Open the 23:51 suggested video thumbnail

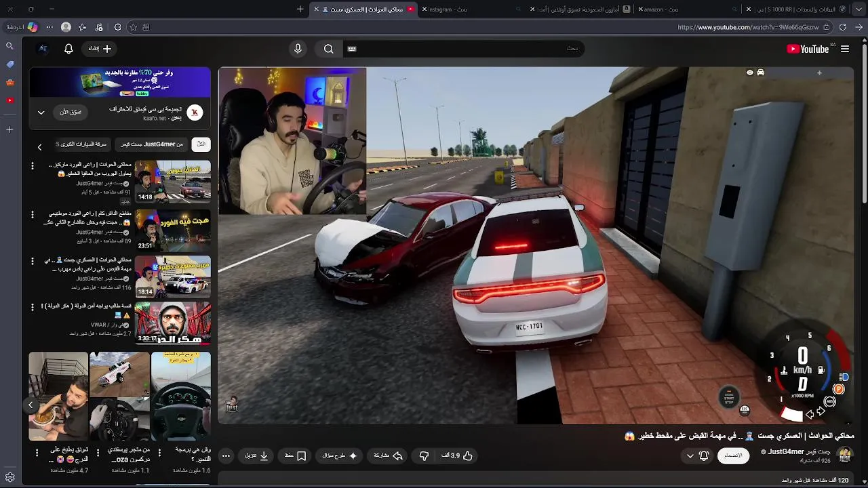172,230
